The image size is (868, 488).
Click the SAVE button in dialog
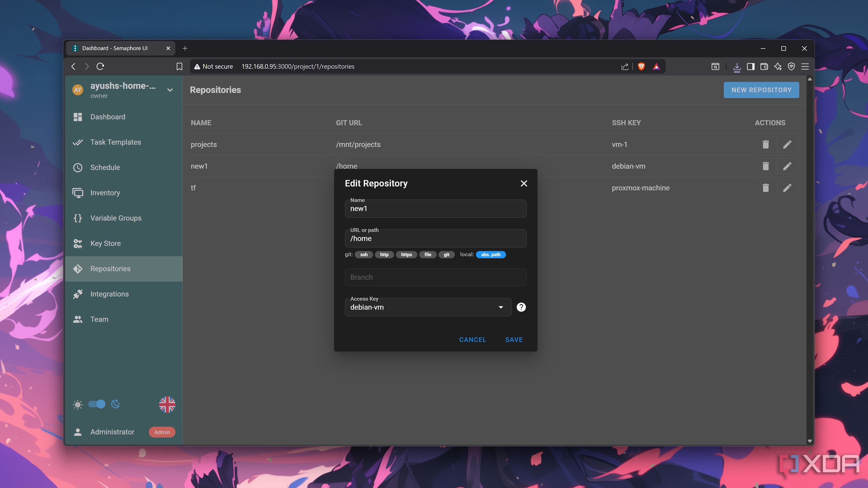pos(514,340)
